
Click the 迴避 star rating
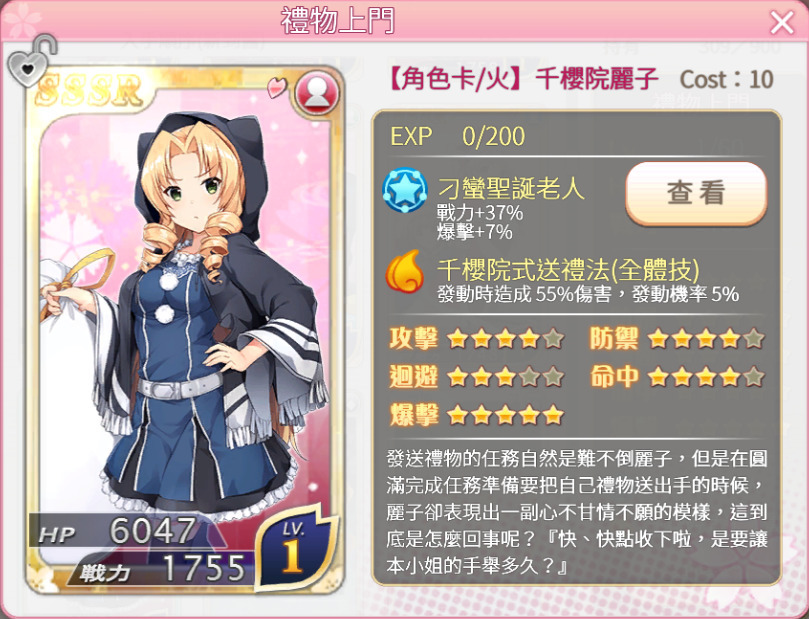[x=477, y=377]
